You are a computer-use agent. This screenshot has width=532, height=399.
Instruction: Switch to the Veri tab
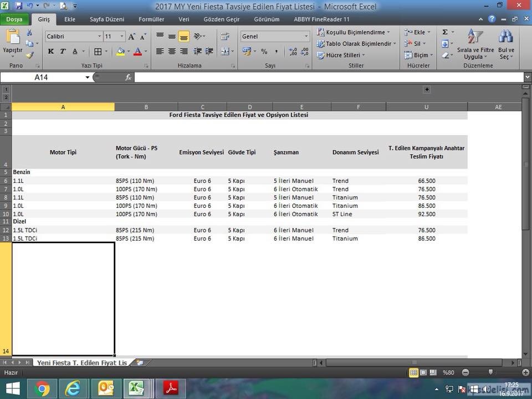pos(184,19)
